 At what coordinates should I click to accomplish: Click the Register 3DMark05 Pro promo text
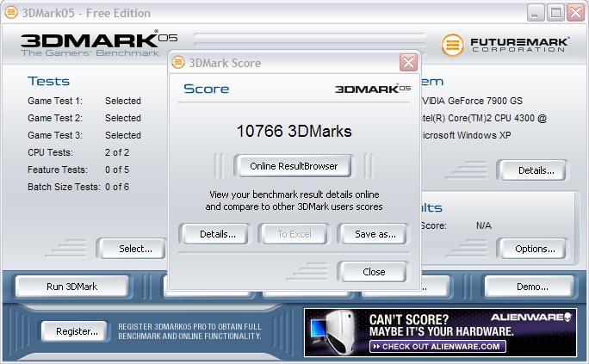pyautogui.click(x=189, y=331)
